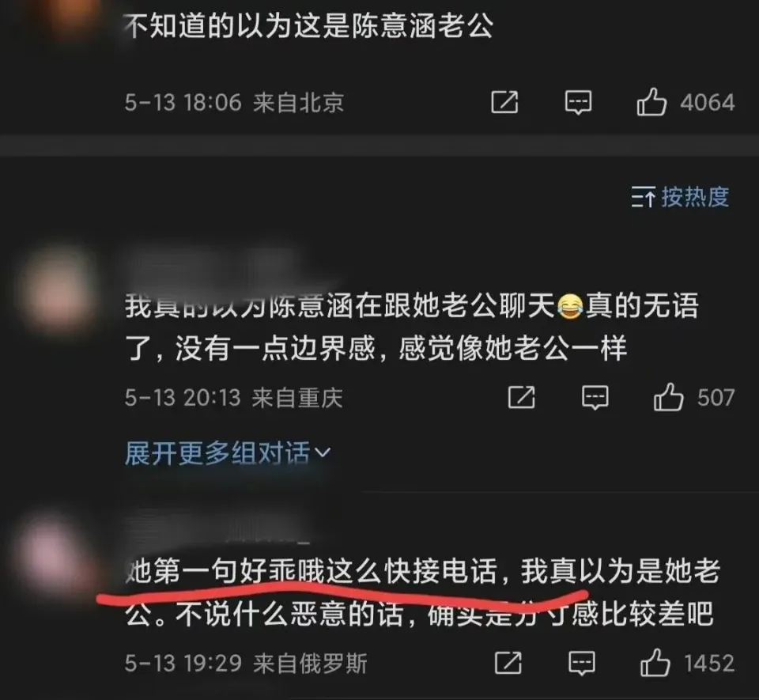Share the 19:29 comment from 俄罗斯
759x700 pixels.
(508, 663)
